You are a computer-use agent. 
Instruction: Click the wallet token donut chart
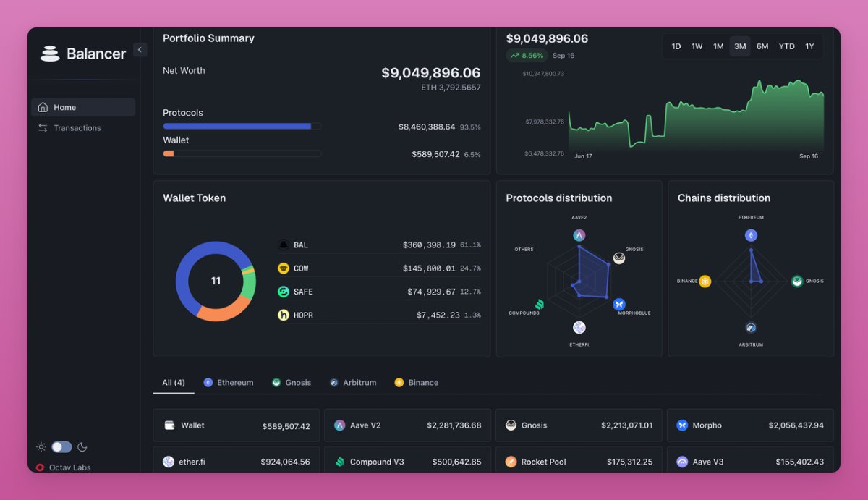coord(216,281)
